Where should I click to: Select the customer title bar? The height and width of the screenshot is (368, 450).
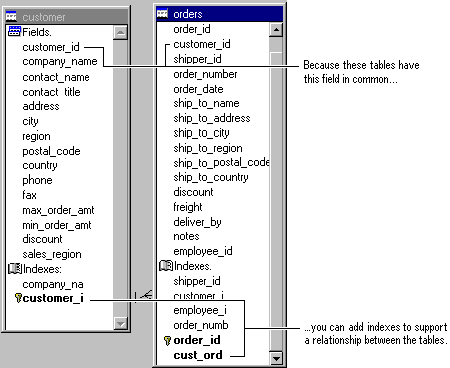tap(66, 17)
